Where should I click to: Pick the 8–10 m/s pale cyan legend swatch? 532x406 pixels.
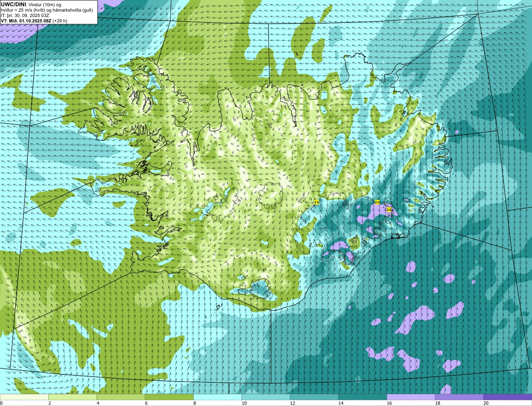point(218,397)
